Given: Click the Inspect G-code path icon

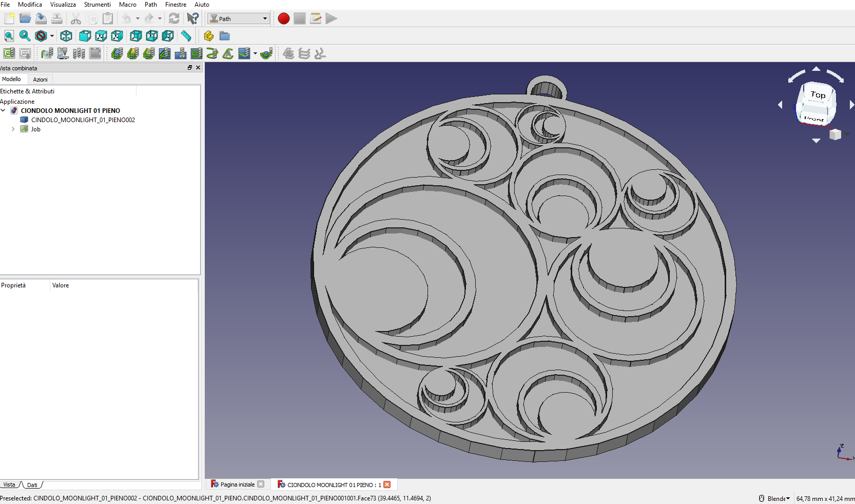Looking at the screenshot, I should (47, 53).
